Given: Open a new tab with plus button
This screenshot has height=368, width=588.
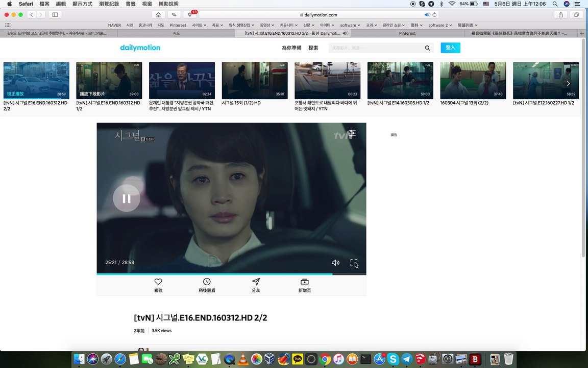Looking at the screenshot, I should [582, 33].
